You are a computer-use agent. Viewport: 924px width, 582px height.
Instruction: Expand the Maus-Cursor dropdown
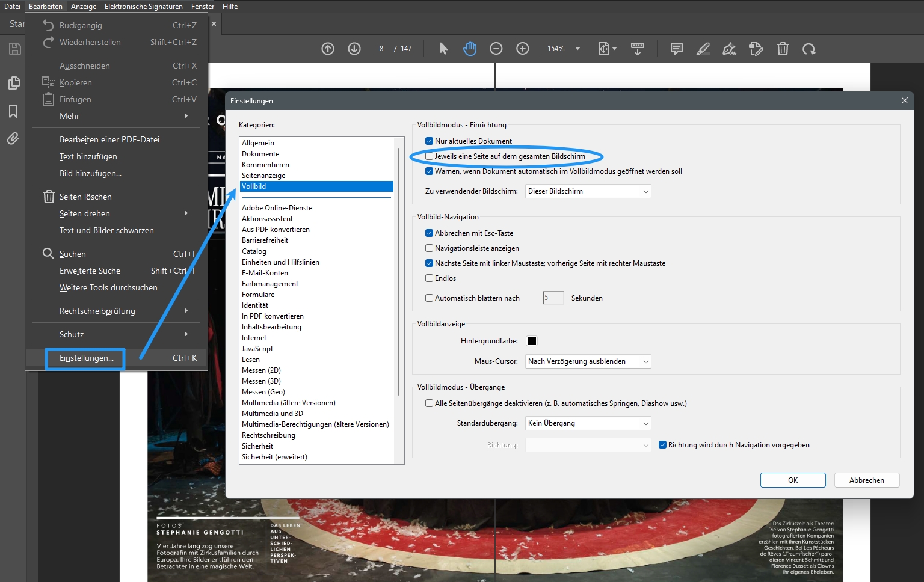tap(588, 361)
